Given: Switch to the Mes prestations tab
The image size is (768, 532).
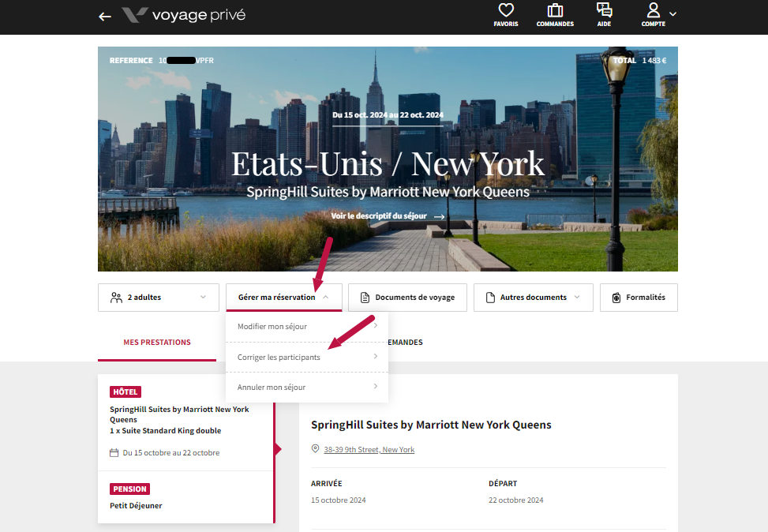Looking at the screenshot, I should click(x=157, y=343).
